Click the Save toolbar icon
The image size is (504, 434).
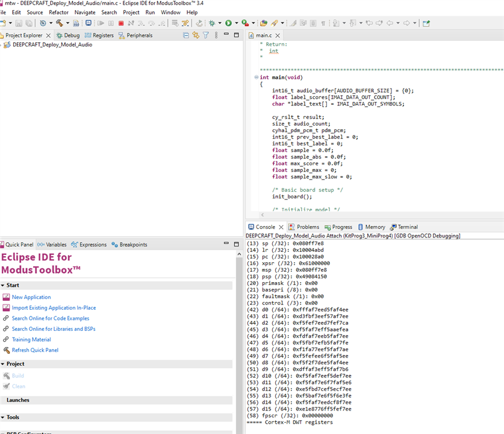[x=19, y=23]
